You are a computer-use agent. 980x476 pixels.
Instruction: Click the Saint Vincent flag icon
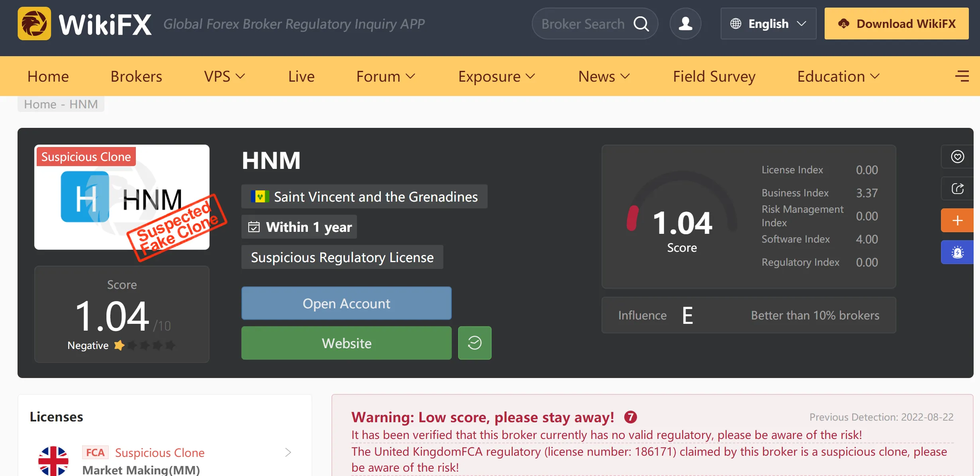pyautogui.click(x=260, y=196)
